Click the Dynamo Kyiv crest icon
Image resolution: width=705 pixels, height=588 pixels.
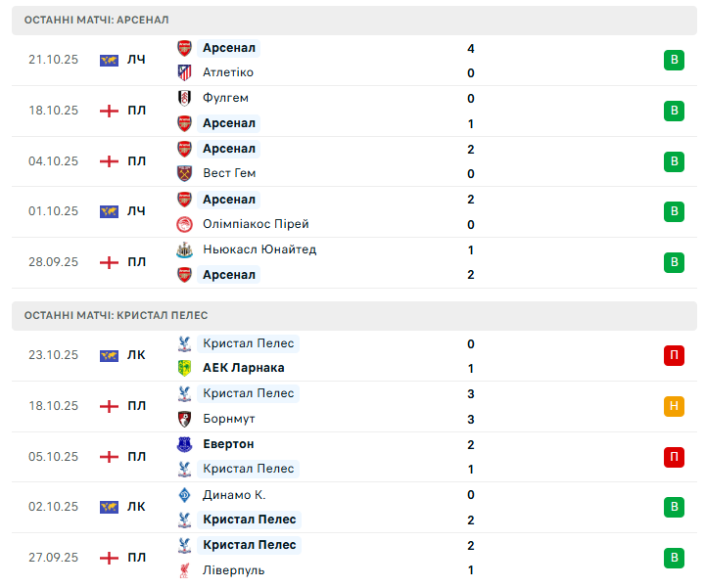click(x=184, y=495)
